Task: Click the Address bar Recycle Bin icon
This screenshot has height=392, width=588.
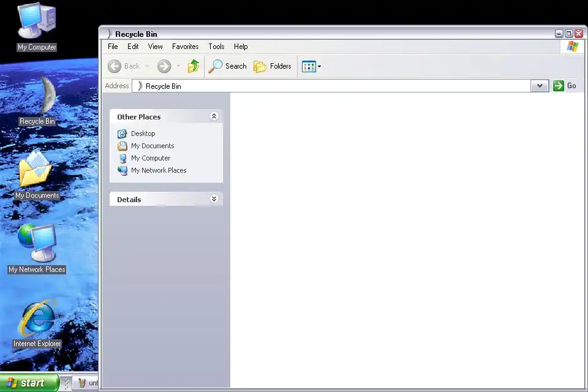Action: click(140, 86)
